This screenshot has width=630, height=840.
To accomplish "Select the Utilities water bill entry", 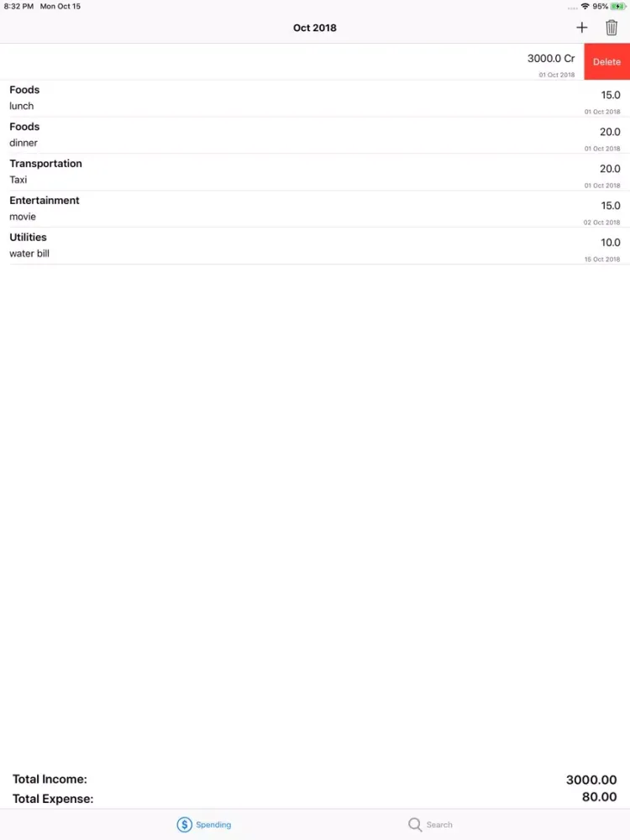I will pyautogui.click(x=315, y=245).
